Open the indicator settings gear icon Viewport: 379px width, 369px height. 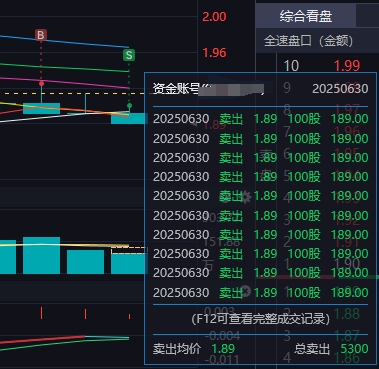(x=246, y=197)
